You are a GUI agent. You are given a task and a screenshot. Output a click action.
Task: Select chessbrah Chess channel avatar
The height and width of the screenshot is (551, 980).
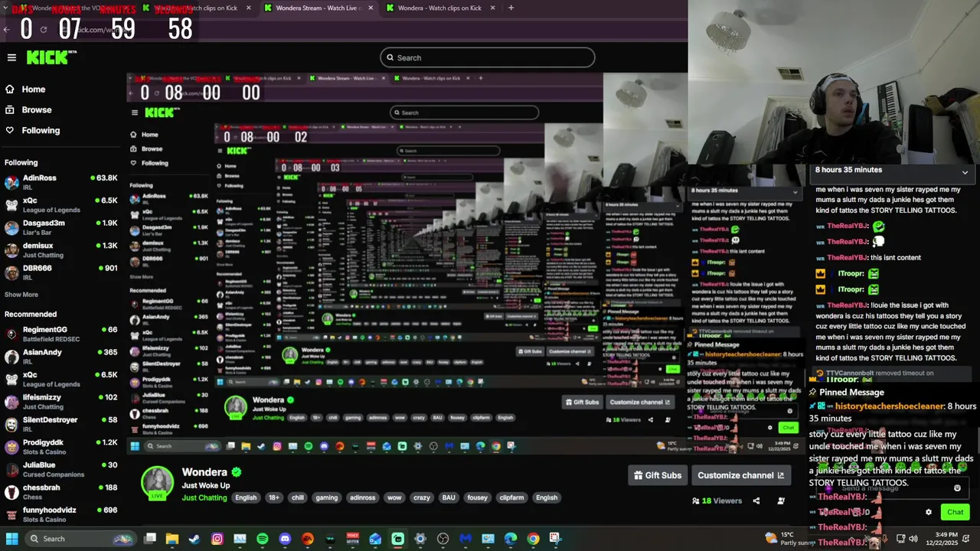tap(11, 492)
